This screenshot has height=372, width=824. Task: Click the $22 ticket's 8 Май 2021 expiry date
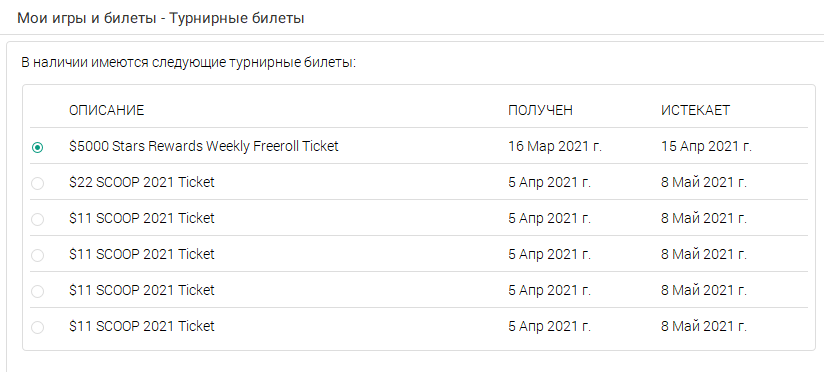click(x=704, y=182)
